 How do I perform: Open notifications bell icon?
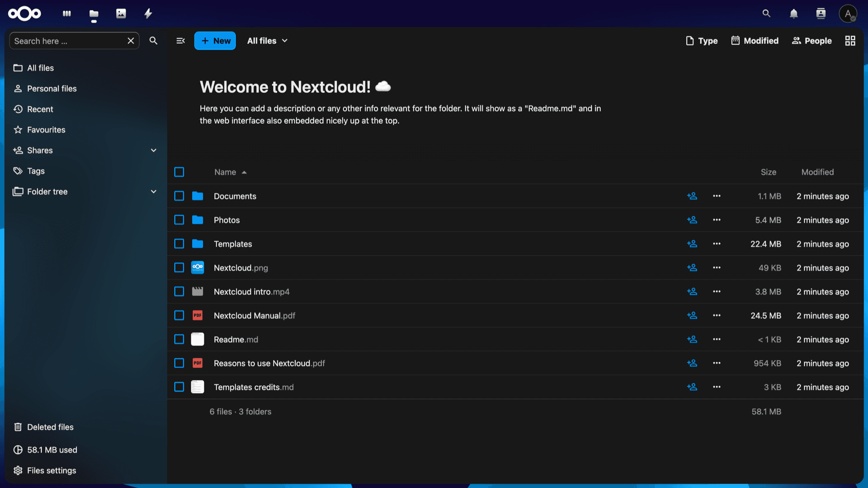coord(794,14)
